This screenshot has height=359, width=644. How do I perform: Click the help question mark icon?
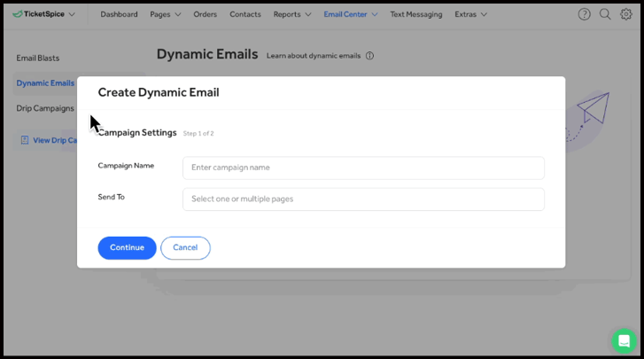pyautogui.click(x=584, y=14)
